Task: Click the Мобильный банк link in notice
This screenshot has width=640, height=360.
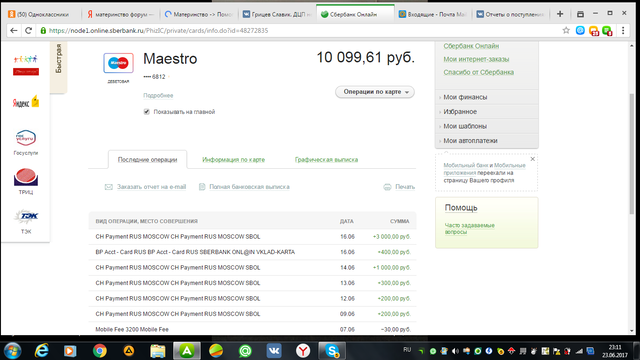Action: (x=465, y=165)
